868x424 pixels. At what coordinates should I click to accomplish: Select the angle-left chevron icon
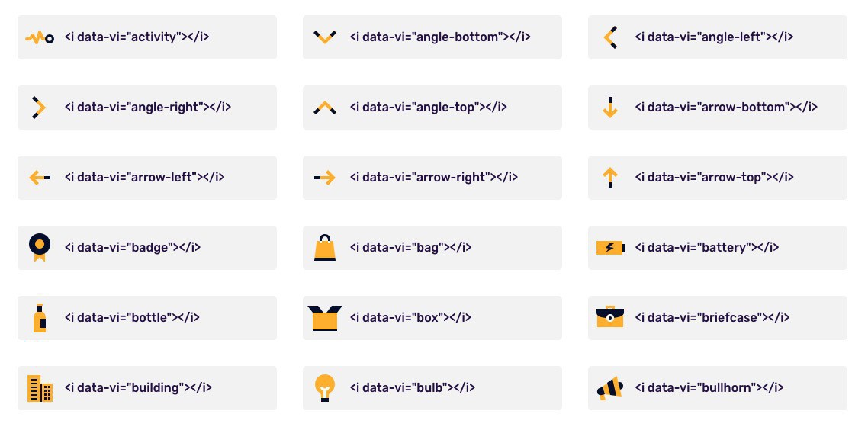pos(609,37)
